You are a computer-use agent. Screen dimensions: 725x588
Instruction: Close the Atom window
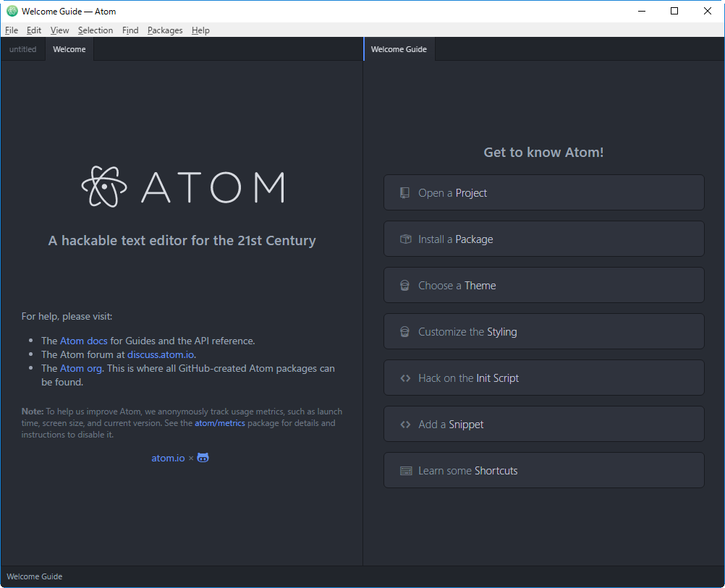pos(708,11)
